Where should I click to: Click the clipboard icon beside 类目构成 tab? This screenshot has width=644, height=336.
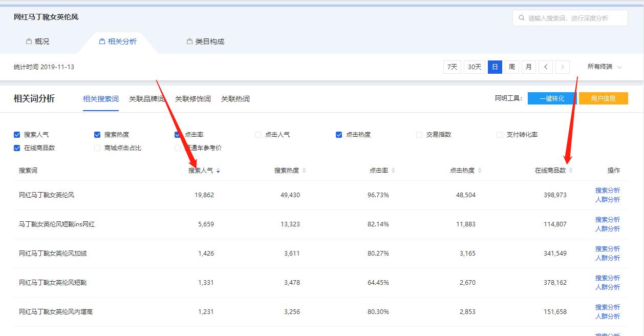pyautogui.click(x=189, y=41)
